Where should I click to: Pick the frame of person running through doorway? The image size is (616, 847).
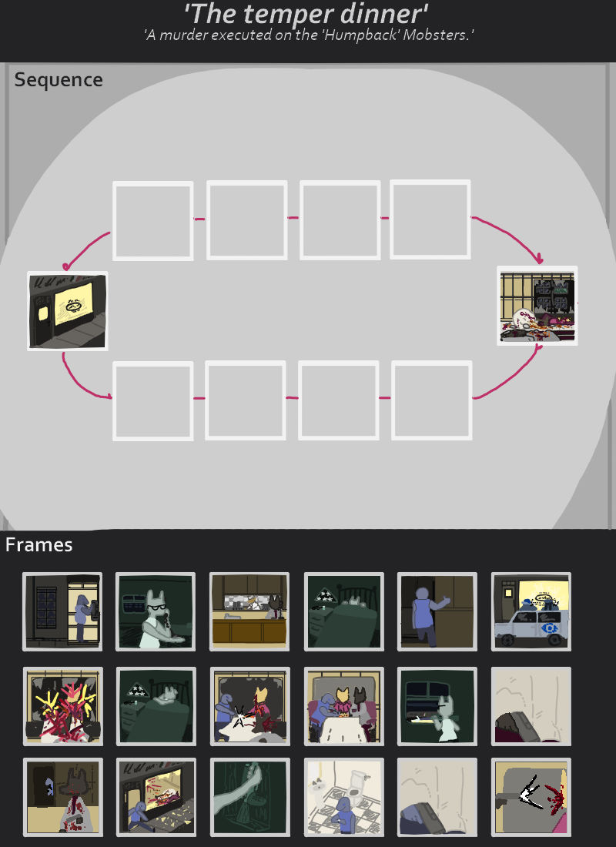pos(437,611)
